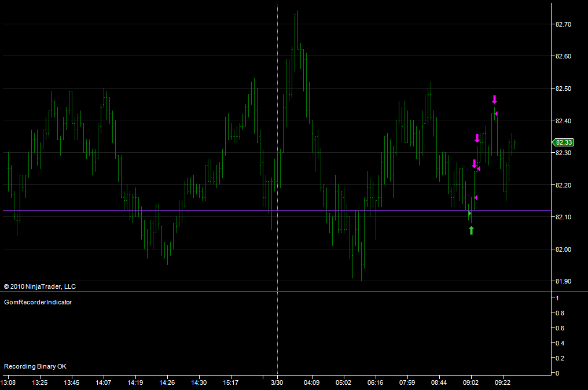Click the 15:17 time axis label
The width and height of the screenshot is (588, 390).
[x=230, y=382]
